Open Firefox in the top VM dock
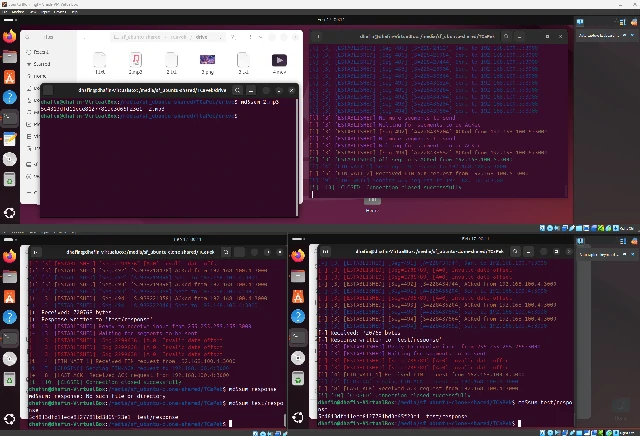This screenshot has width=640, height=436. (9, 36)
